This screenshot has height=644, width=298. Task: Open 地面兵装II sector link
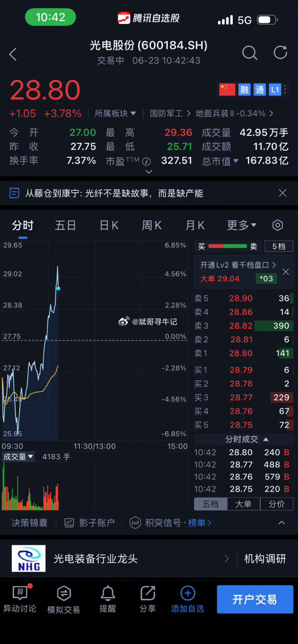click(235, 113)
